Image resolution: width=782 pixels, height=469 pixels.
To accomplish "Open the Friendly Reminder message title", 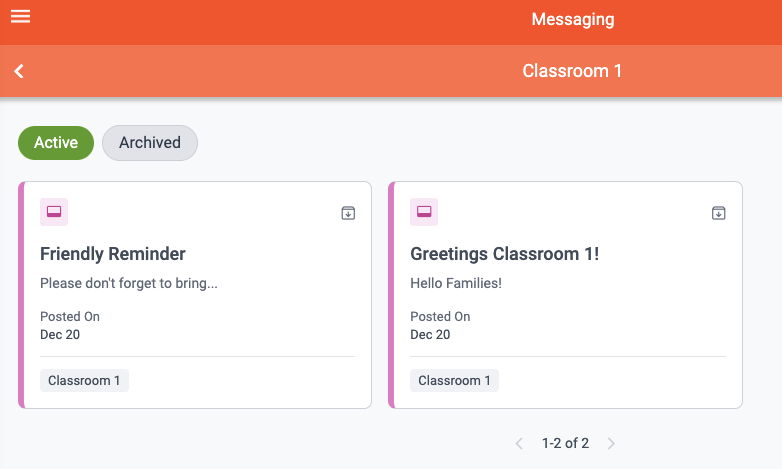I will pyautogui.click(x=113, y=254).
